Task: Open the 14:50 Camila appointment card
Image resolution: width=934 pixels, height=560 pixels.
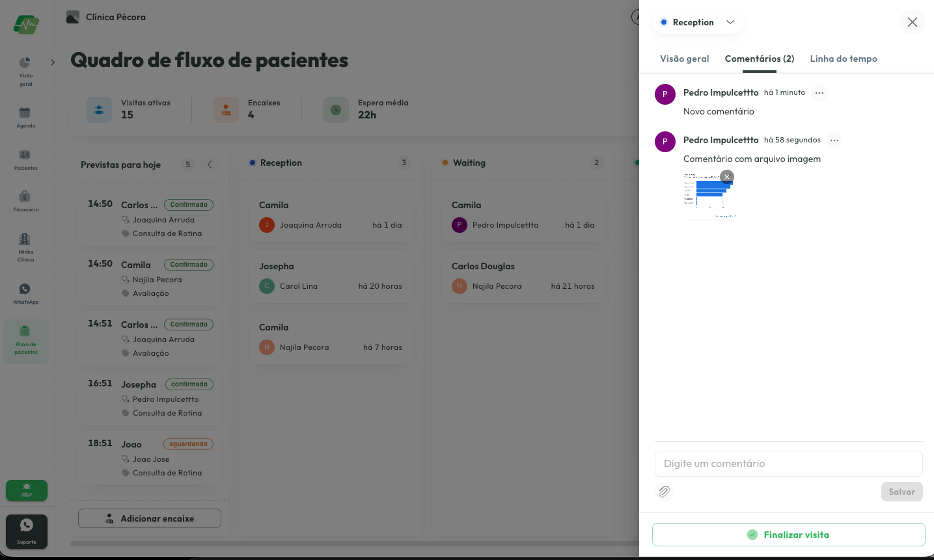Action: [150, 278]
